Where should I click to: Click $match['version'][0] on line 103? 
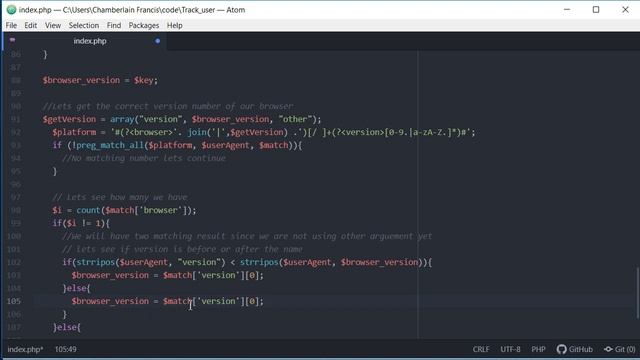211,275
